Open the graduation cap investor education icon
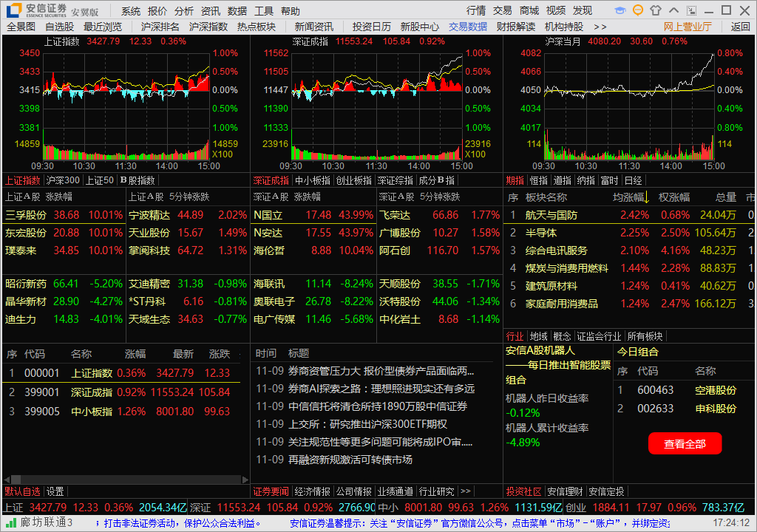The height and width of the screenshot is (532, 757). pyautogui.click(x=620, y=10)
